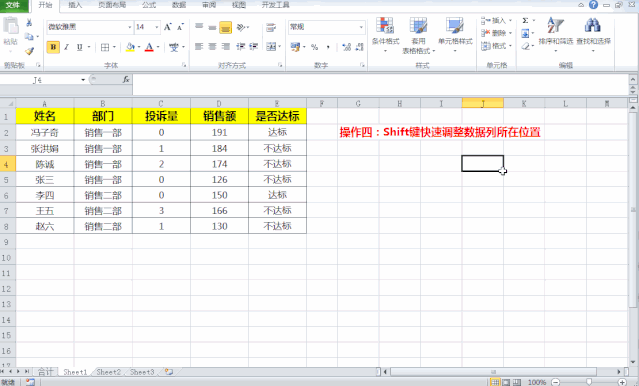Select the Sheet2 worksheet tab
This screenshot has height=386, width=639.
point(109,372)
